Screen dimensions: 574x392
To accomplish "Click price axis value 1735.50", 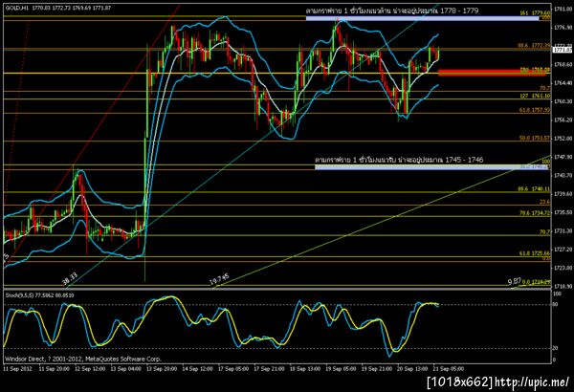I will coord(563,212).
